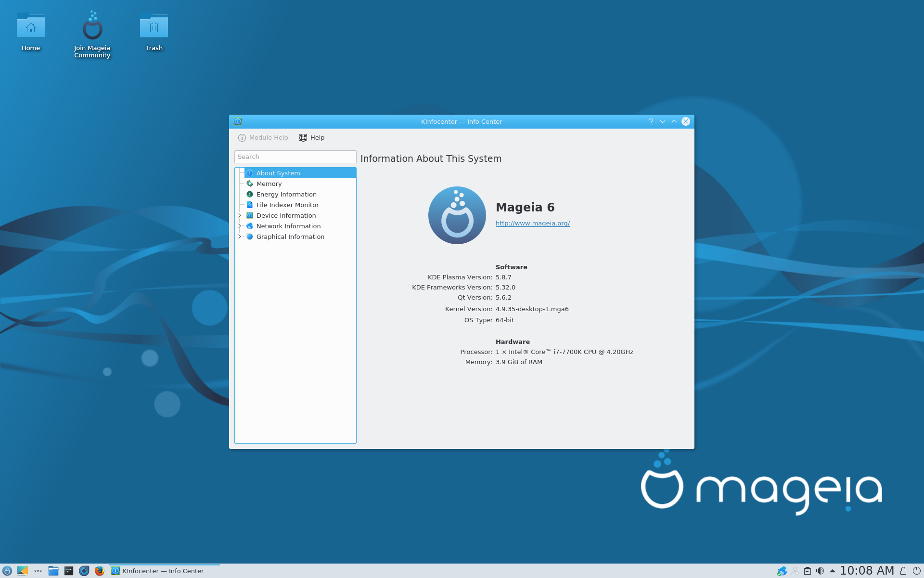Open the Help menu in KInfocenter

point(312,138)
